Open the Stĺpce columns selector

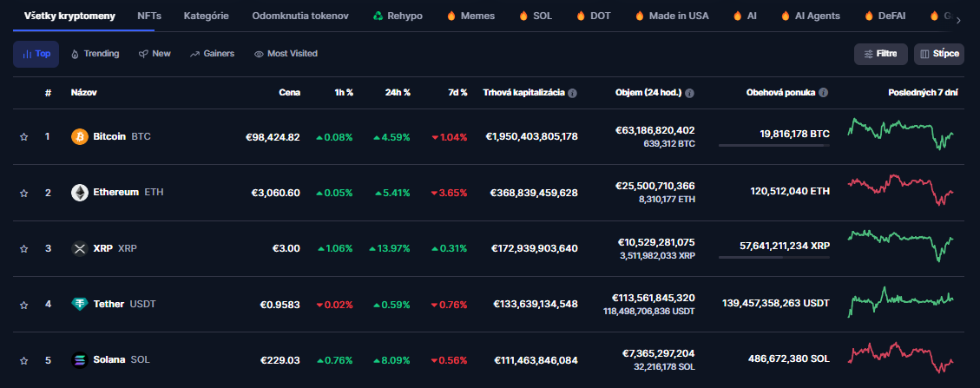click(x=938, y=54)
